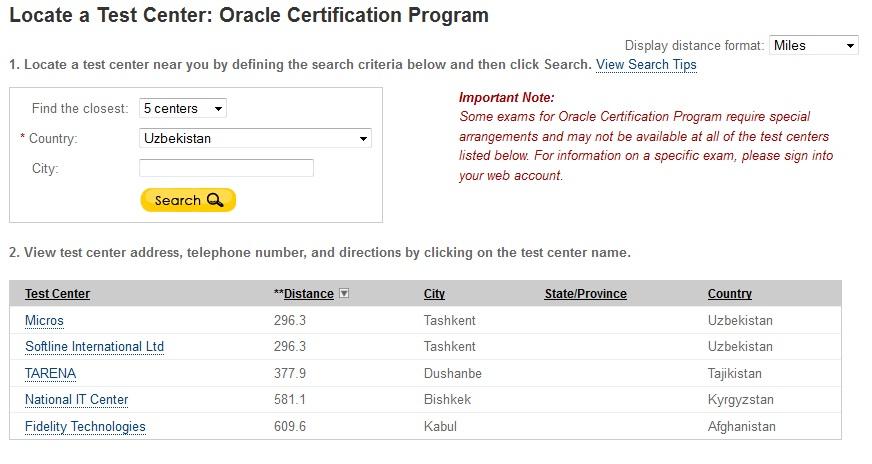
Task: Click the Distance sort arrow icon
Action: click(344, 294)
